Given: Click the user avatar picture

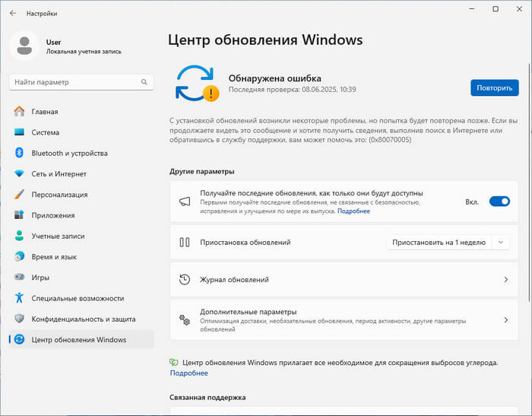Looking at the screenshot, I should (x=24, y=46).
